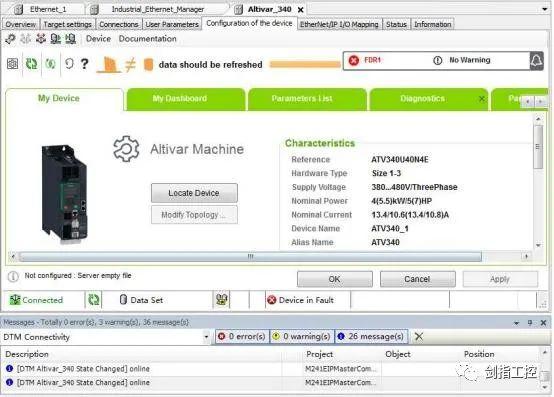Sort messages by the Description column header
554x397 pixels.
click(27, 354)
